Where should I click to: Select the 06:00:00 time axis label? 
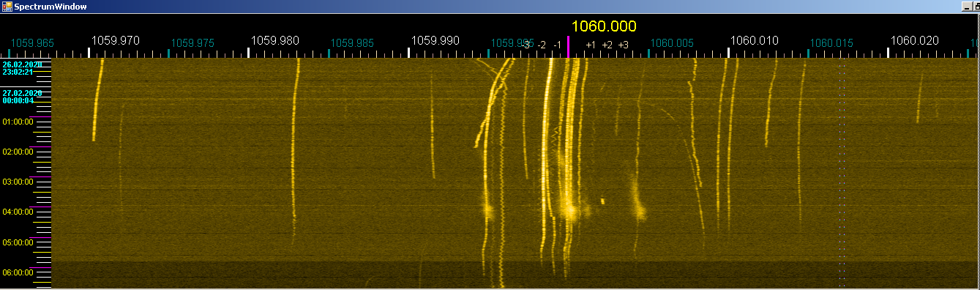click(x=18, y=272)
